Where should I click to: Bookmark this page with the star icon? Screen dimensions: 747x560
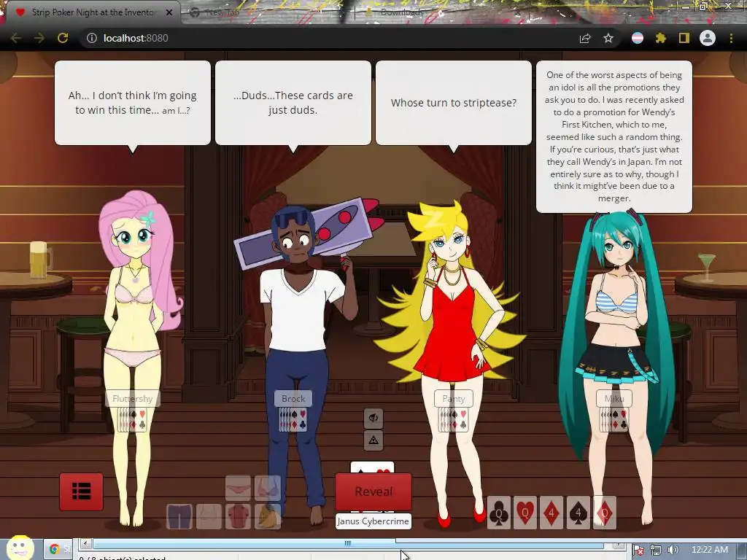point(608,38)
